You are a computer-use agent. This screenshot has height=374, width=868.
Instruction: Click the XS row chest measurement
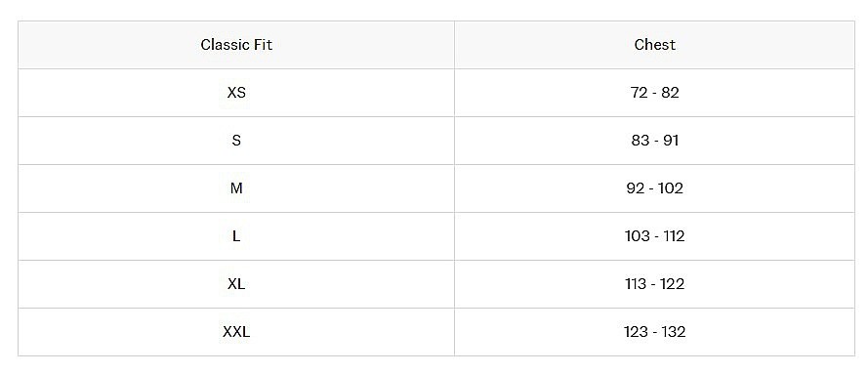[x=655, y=93]
